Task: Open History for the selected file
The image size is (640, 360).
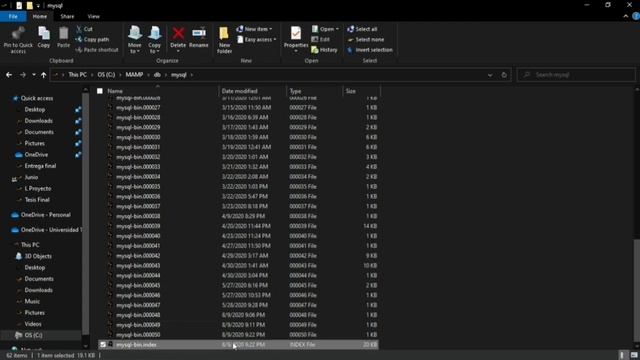Action: pos(324,50)
